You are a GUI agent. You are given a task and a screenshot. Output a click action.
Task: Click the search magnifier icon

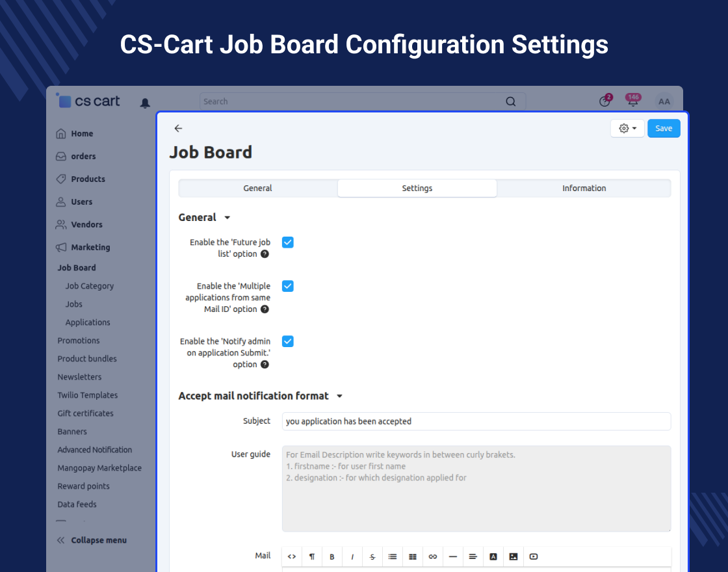pyautogui.click(x=511, y=101)
